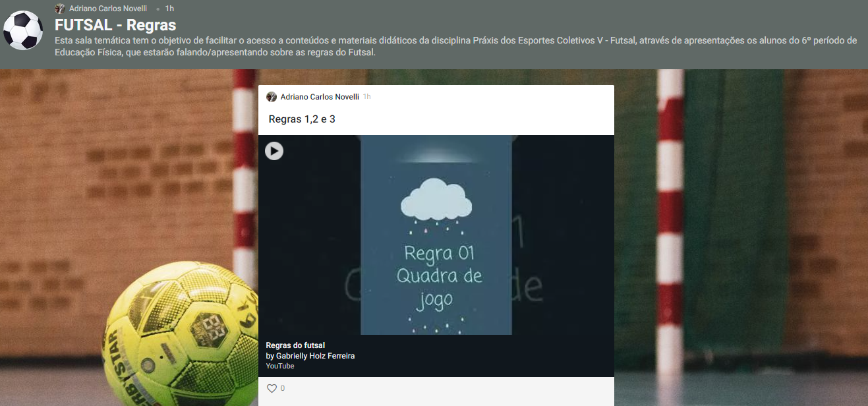The image size is (868, 406).
Task: Click the YouTube source label
Action: click(280, 366)
